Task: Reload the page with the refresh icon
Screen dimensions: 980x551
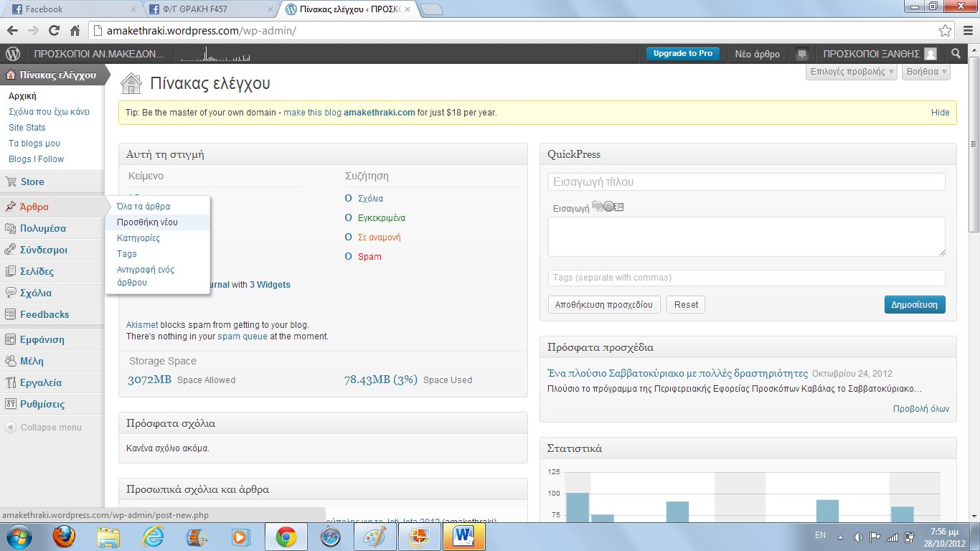Action: (x=54, y=31)
